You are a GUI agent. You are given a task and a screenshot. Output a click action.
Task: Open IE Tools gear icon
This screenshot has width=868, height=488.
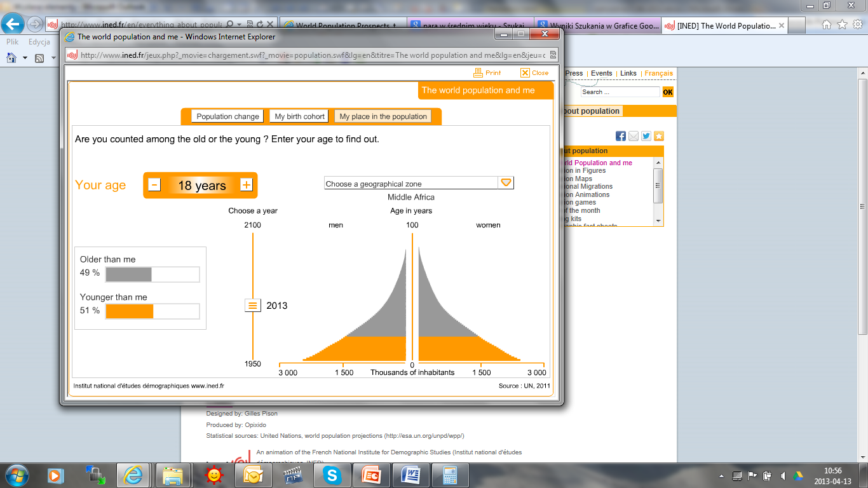coord(857,25)
